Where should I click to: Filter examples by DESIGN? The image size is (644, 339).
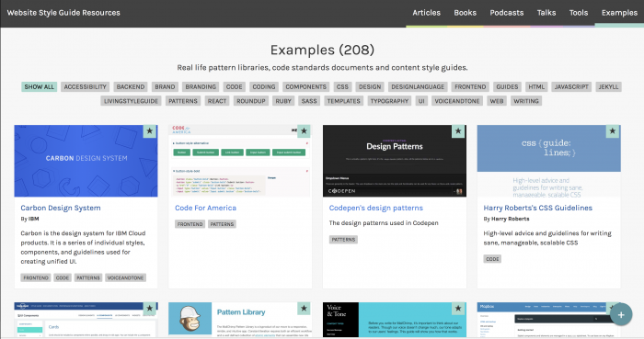370,87
